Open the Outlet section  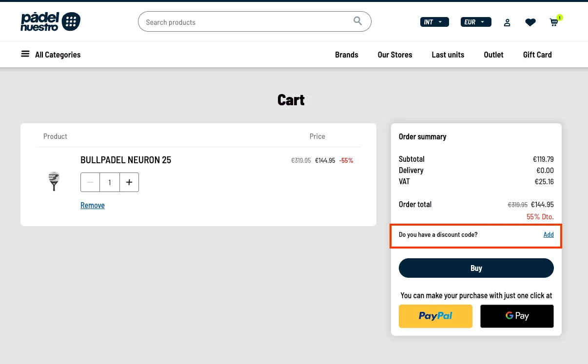(493, 55)
